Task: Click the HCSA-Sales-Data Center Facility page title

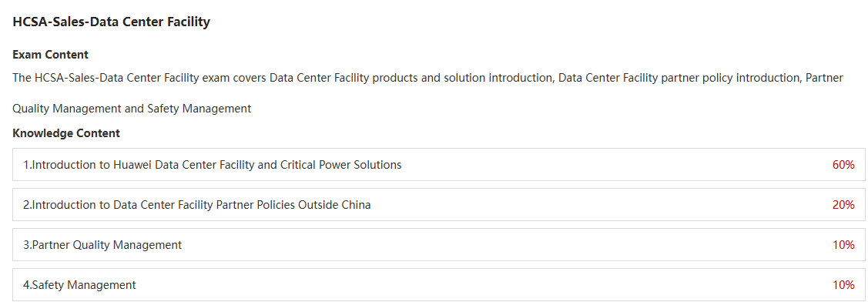Action: 111,22
